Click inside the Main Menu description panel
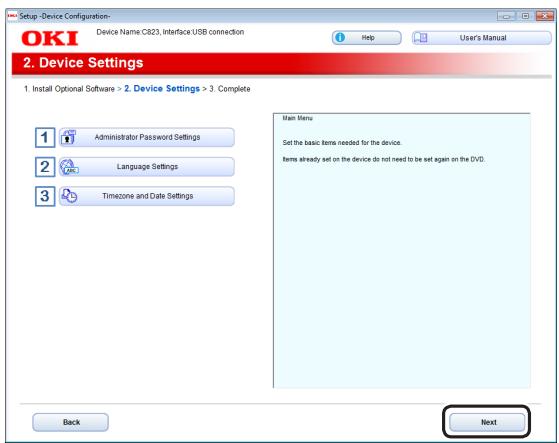Image resolution: width=559 pixels, height=443 pixels. pyautogui.click(x=401, y=250)
